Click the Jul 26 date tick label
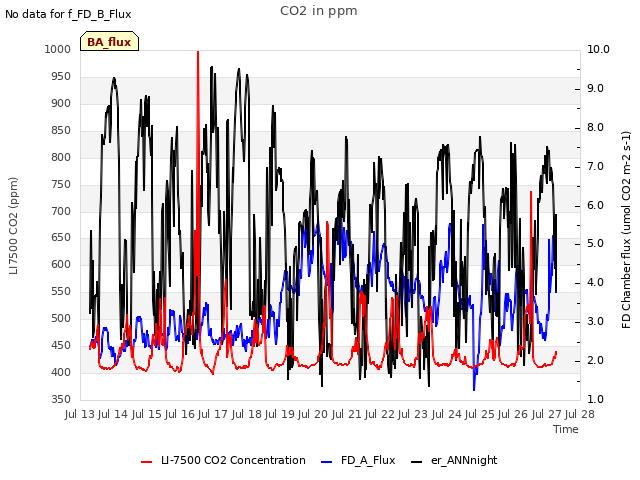640x480 pixels. (x=513, y=414)
